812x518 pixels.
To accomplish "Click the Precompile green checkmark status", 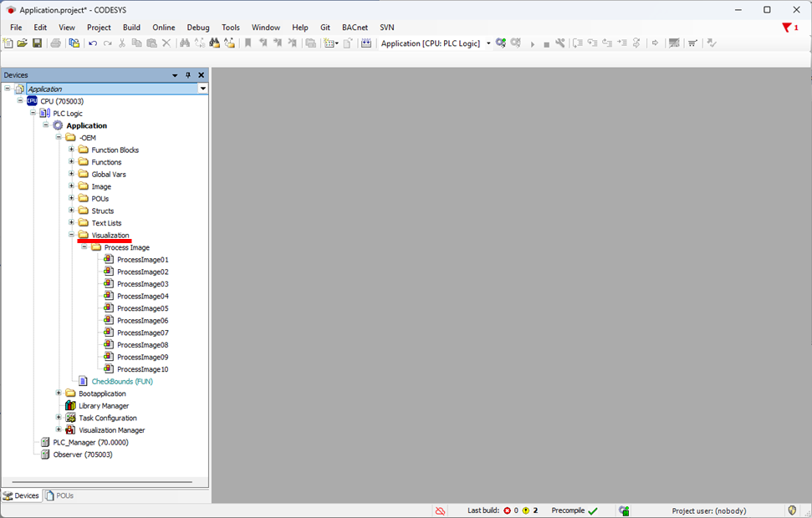I will [592, 510].
